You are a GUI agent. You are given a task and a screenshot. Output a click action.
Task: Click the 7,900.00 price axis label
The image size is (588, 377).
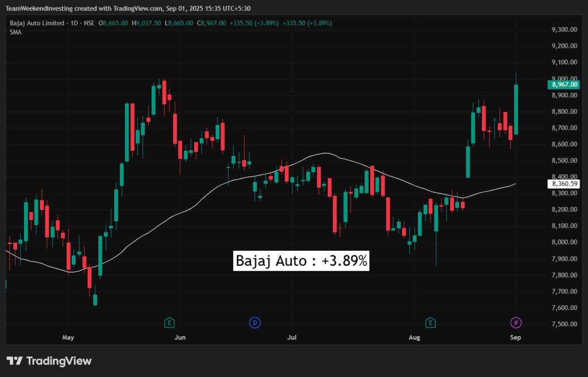click(564, 259)
